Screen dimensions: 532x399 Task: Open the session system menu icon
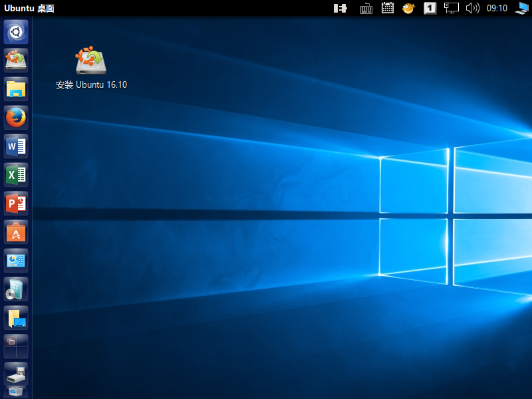(522, 8)
